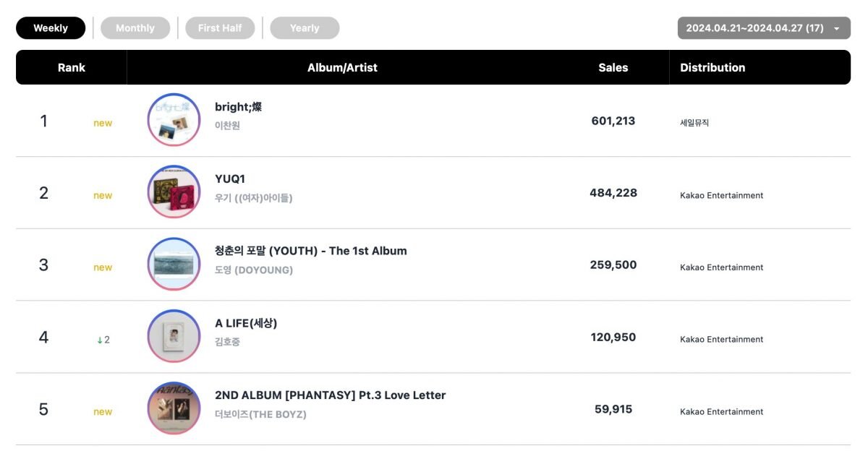The image size is (868, 451).
Task: Open A LIFE album cover thumbnail
Action: (174, 337)
